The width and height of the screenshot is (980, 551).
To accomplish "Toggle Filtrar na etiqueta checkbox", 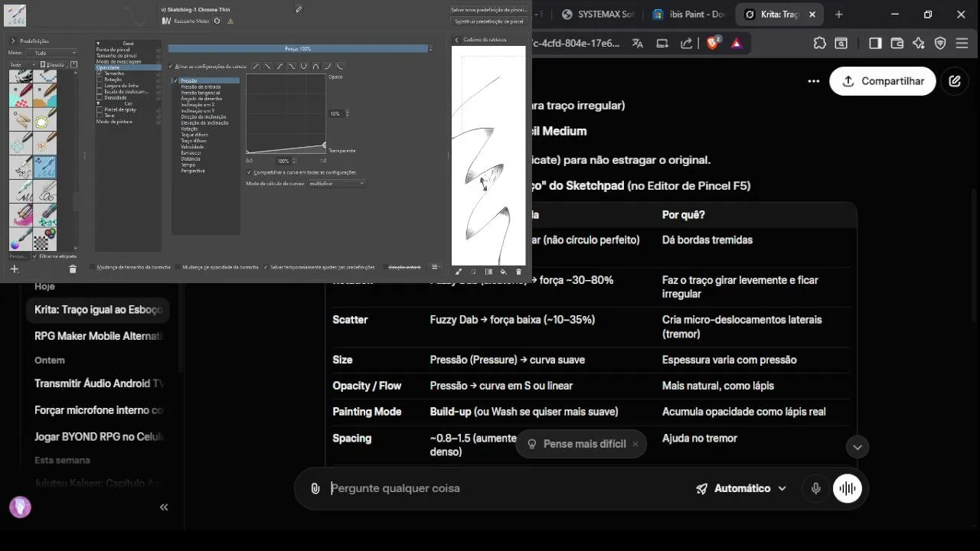I will point(34,256).
